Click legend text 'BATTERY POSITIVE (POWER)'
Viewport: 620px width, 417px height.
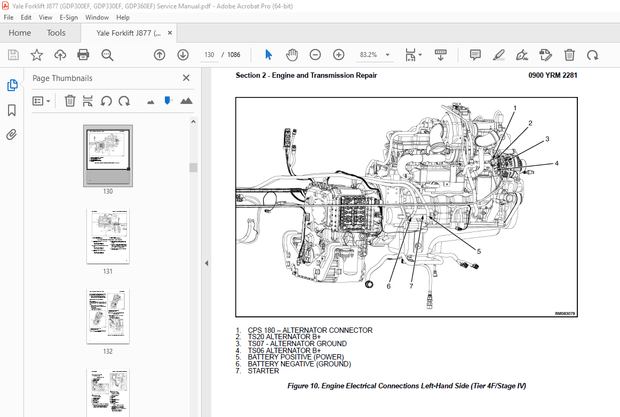pos(296,357)
